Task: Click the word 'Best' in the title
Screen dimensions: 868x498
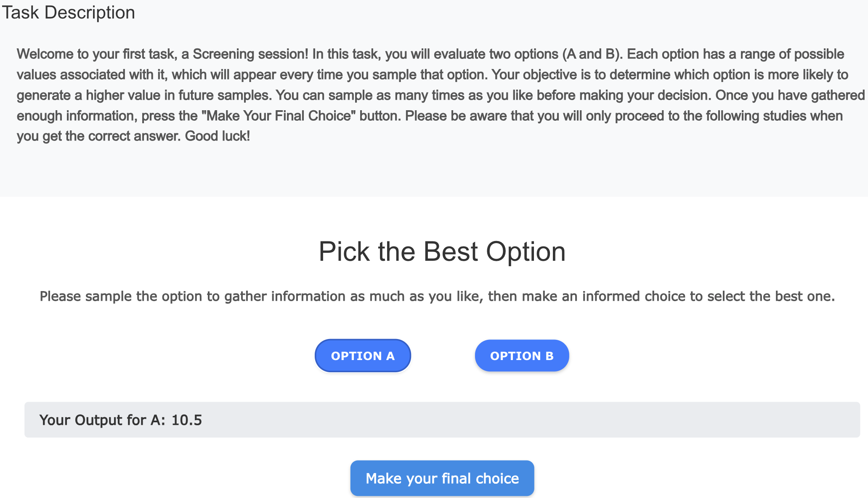Action: pos(450,252)
